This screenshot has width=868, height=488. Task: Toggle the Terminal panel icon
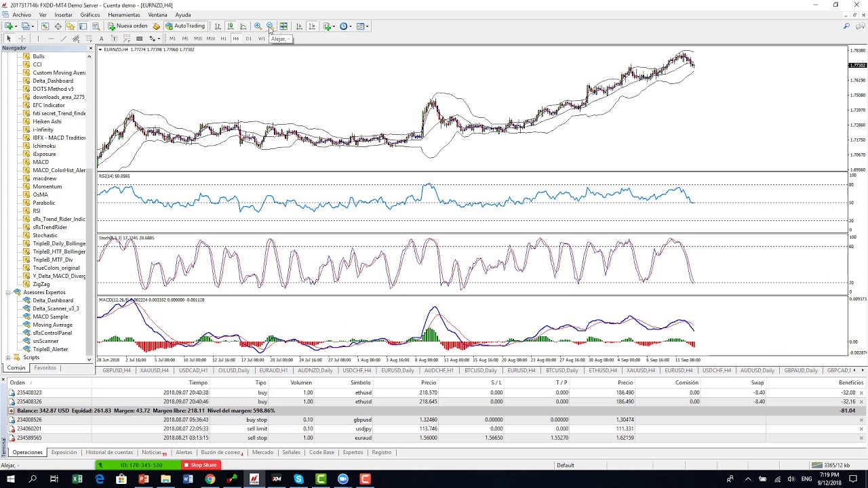point(83,26)
